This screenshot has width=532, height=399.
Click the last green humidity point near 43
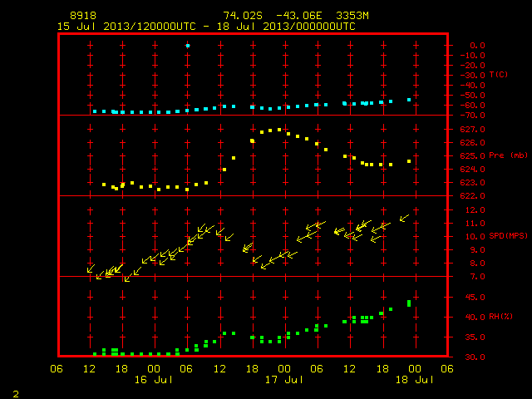[x=409, y=303]
